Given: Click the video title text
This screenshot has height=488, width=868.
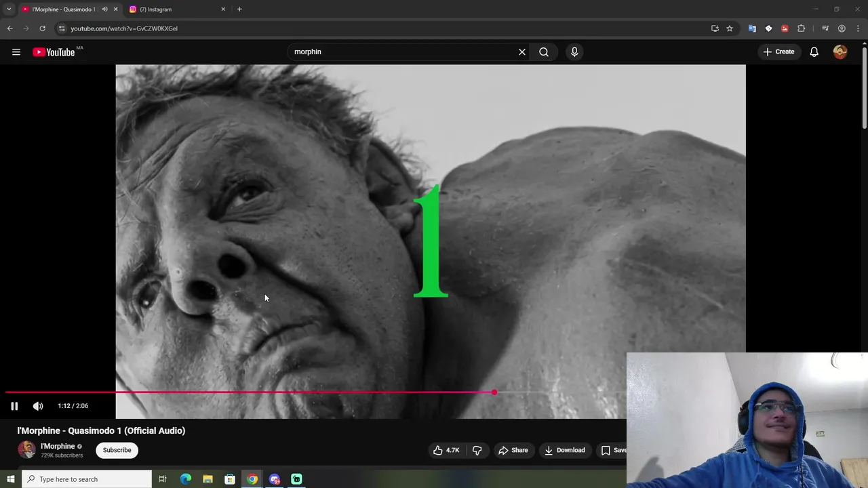Looking at the screenshot, I should 101,430.
